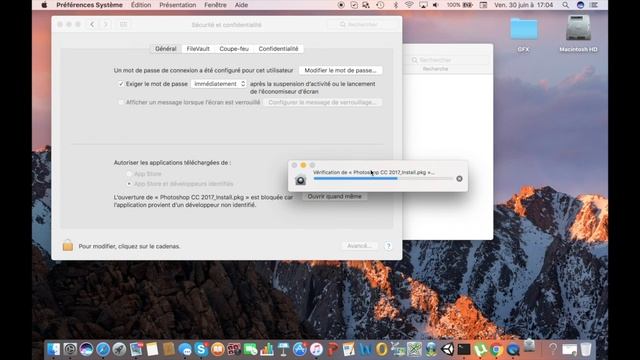Open Google Chrome from the Dock
The width and height of the screenshot is (640, 360).
click(x=497, y=349)
